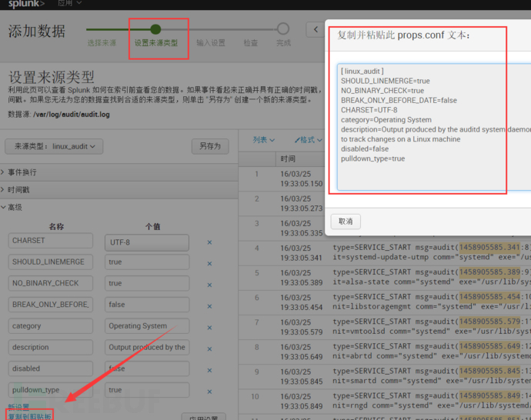Image resolution: width=531 pixels, height=420 pixels.
Task: Click event row 5 timestamp 19:33:05.389
Action: point(302,282)
